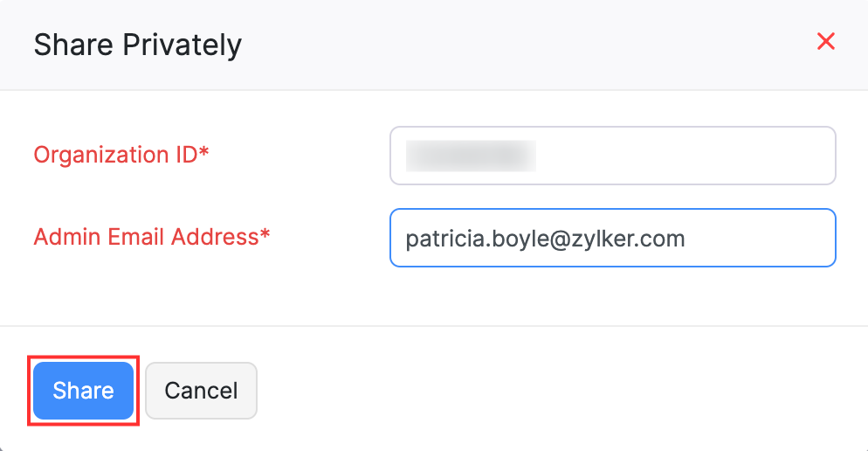Click the asterisk beside Organization ID

(x=204, y=154)
